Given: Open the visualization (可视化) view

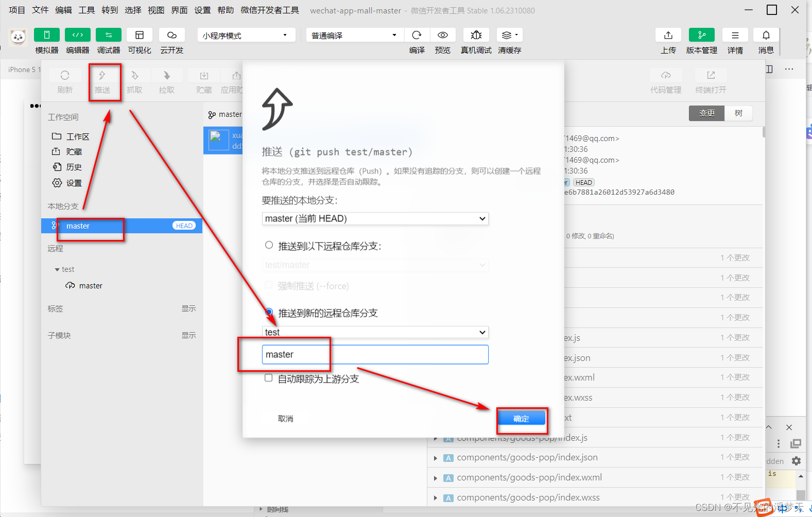Looking at the screenshot, I should pos(140,35).
